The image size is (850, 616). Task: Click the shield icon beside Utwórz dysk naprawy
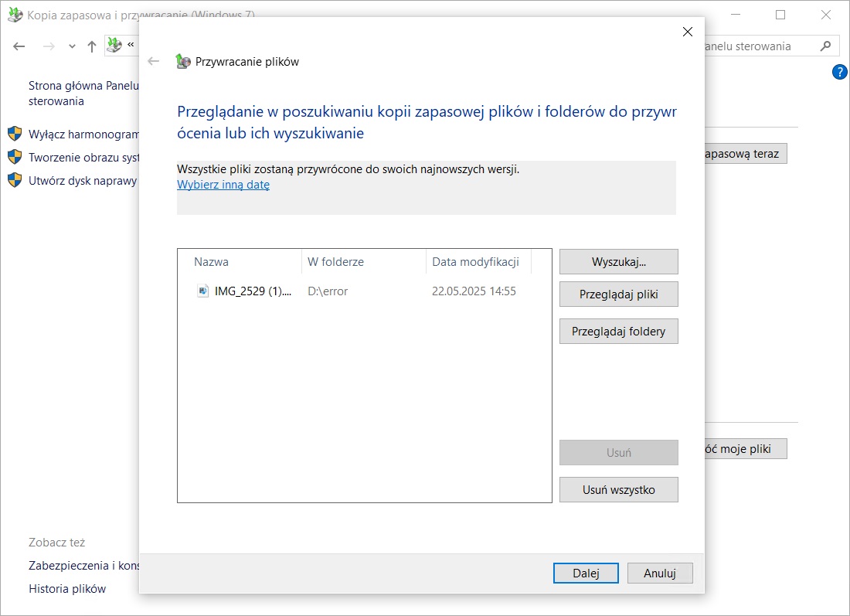click(15, 181)
